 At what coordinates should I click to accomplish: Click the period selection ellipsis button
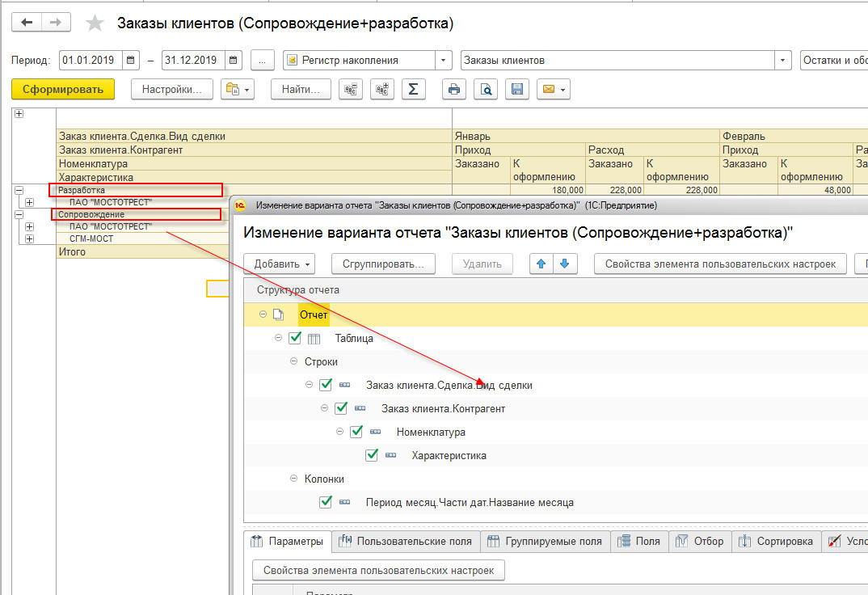point(263,60)
